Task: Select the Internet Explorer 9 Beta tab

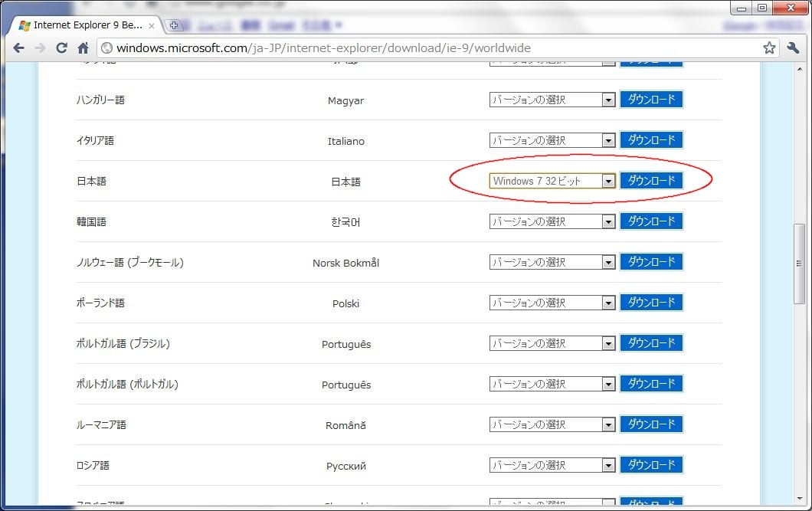Action: coord(84,25)
